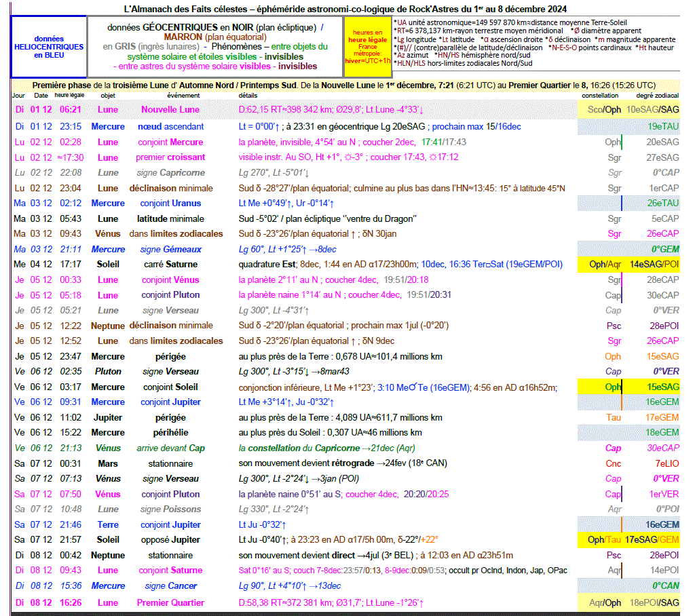
Task: Click the "UA unité astronomique" legend line
Action: pyautogui.click(x=512, y=22)
